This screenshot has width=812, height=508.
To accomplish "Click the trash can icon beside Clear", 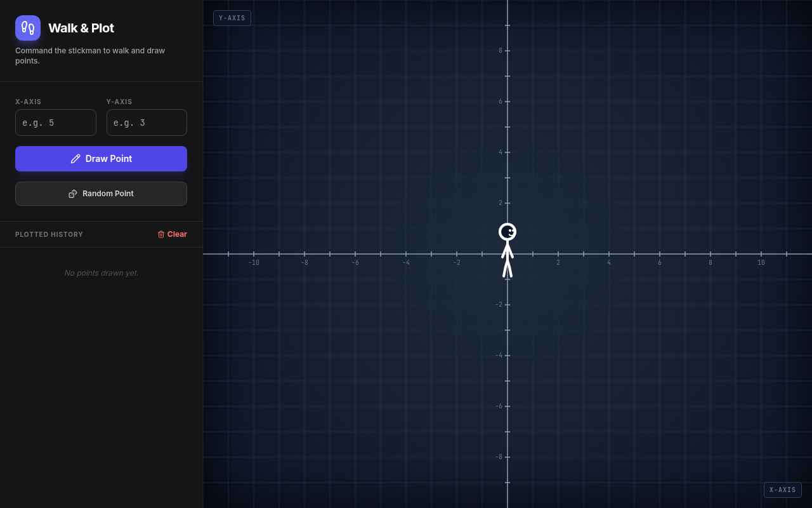I will pos(161,234).
